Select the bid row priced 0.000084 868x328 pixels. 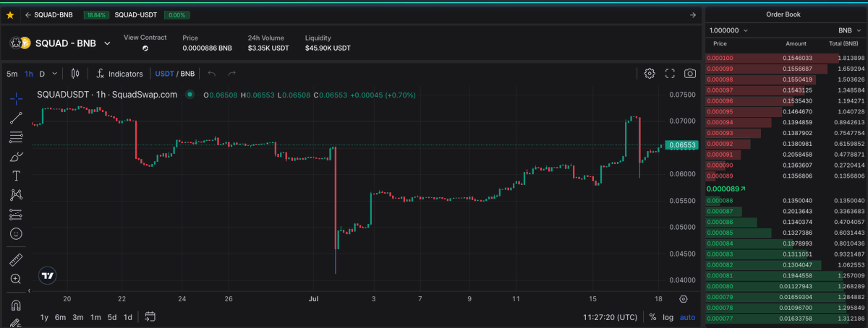[x=785, y=243]
